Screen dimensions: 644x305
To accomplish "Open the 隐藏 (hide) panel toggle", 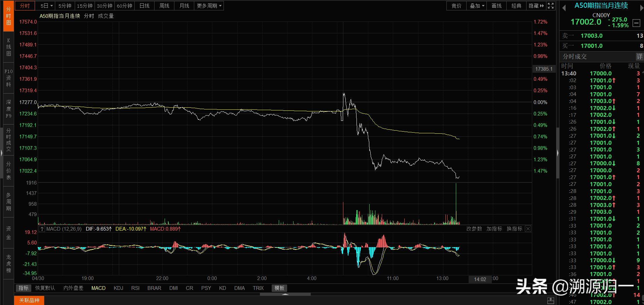I will [536, 6].
